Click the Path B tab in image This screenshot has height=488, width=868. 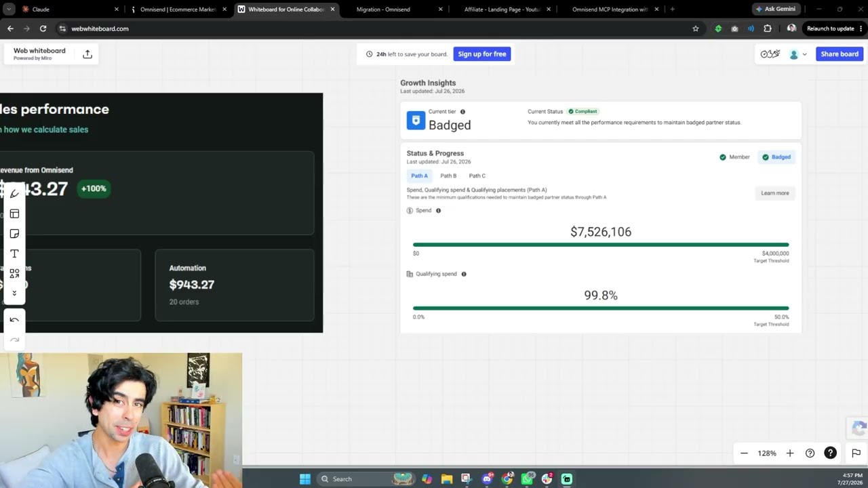coord(448,176)
